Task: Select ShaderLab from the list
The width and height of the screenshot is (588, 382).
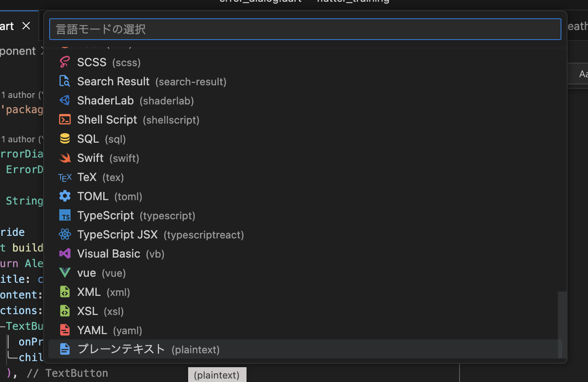Action: 305,101
